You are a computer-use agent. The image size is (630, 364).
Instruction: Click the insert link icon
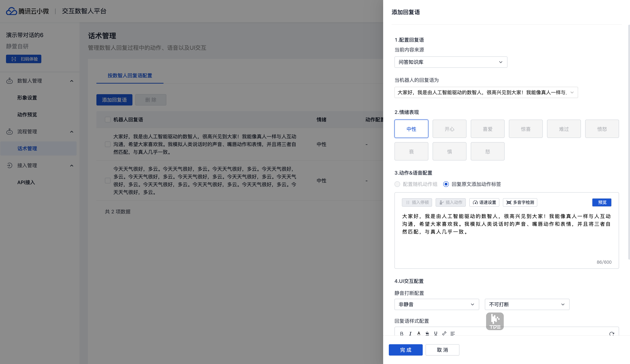pos(444,333)
